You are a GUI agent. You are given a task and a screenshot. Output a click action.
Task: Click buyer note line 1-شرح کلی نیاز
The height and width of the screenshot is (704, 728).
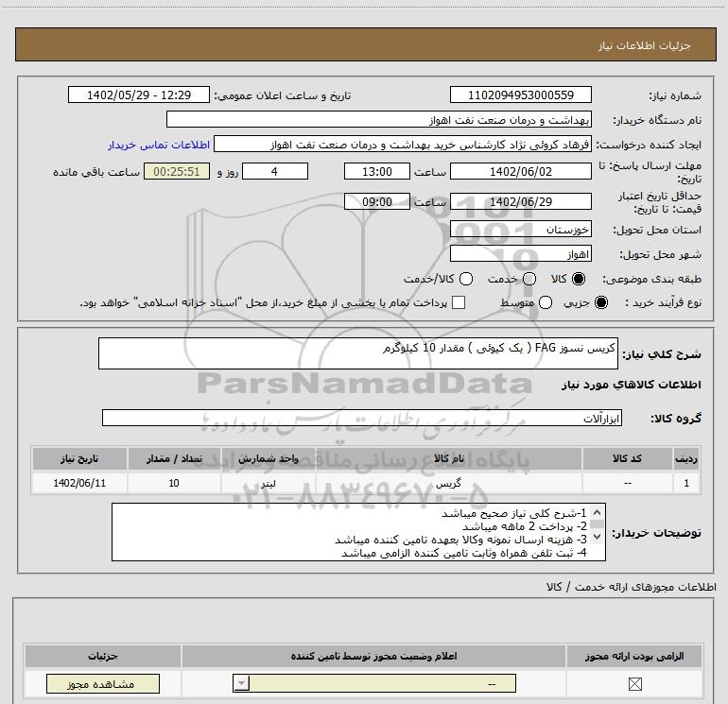(x=514, y=513)
